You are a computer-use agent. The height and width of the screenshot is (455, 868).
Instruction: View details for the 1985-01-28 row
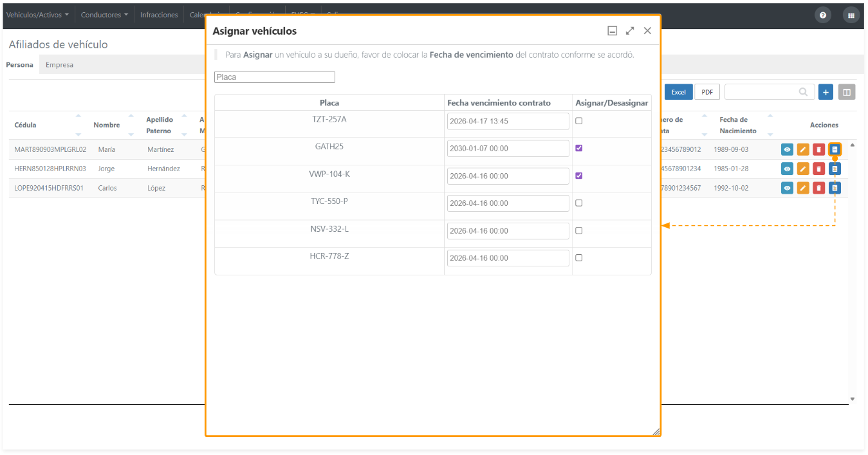click(x=787, y=169)
